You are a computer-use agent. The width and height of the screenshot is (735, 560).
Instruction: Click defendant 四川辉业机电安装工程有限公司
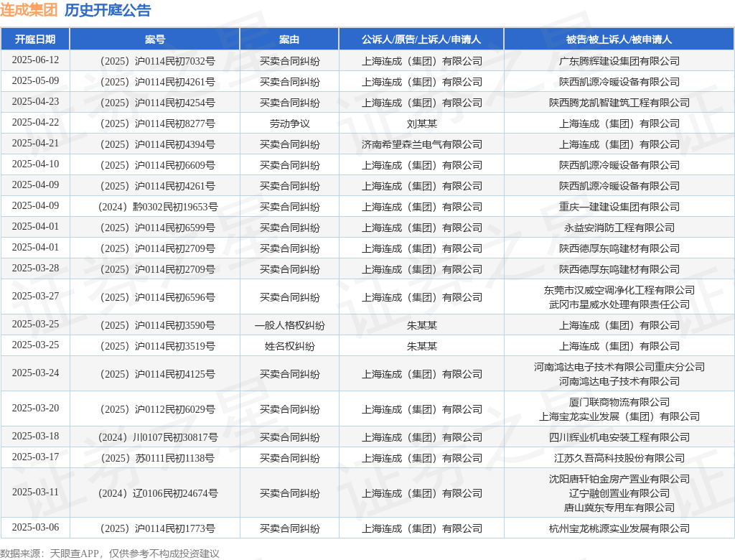point(619,437)
